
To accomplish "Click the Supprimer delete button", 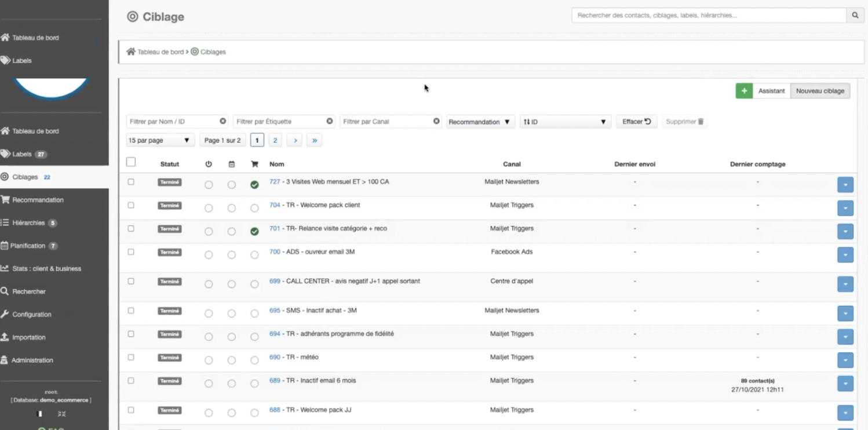I will [684, 122].
